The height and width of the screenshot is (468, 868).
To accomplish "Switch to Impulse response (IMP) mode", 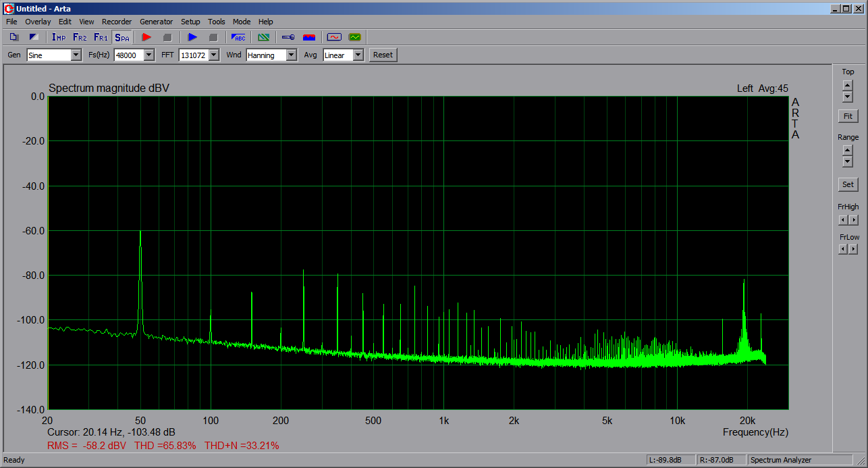I will (59, 37).
